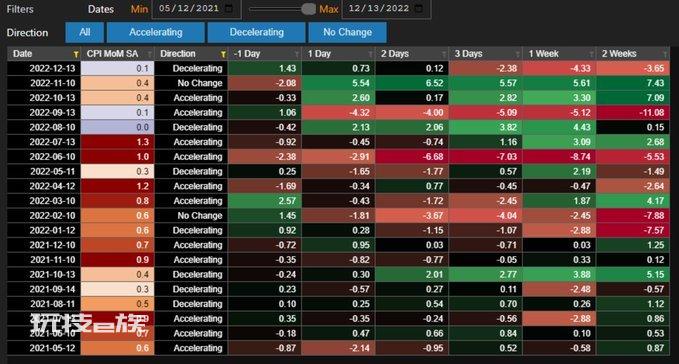This screenshot has height=364, width=679.
Task: Click the Max date input field
Action: (x=386, y=9)
